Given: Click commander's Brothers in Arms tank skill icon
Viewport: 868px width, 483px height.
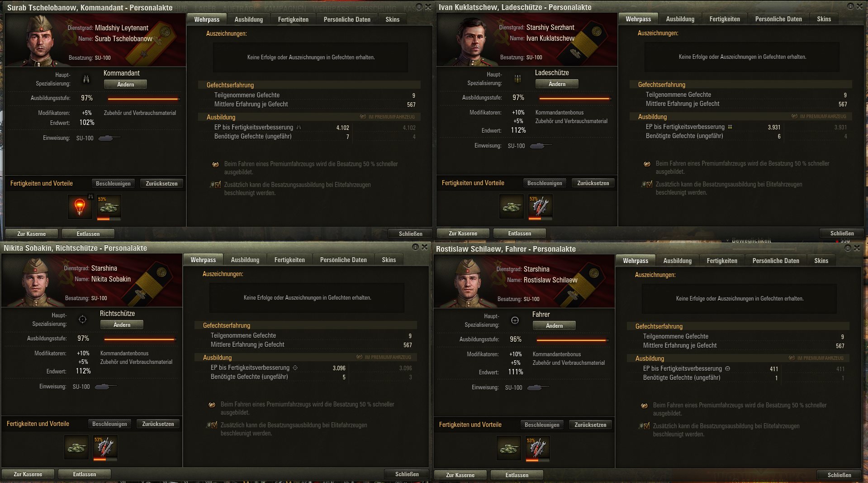Looking at the screenshot, I should [109, 207].
